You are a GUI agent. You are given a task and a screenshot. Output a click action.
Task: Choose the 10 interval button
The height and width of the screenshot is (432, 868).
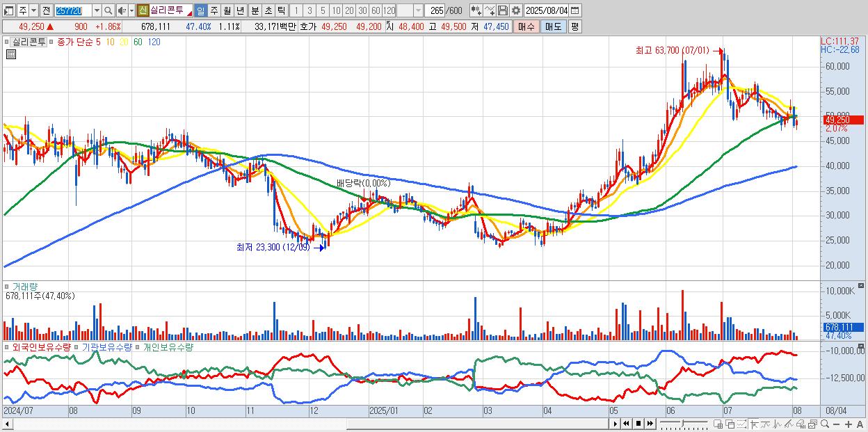(337, 10)
